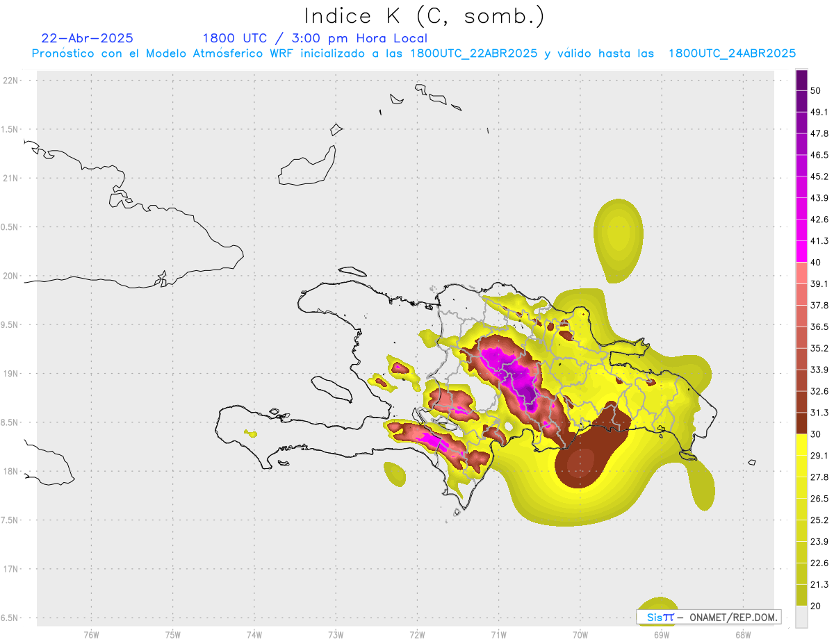The image size is (834, 644).
Task: Click the colorbar value "27.8"
Action: coord(819,477)
